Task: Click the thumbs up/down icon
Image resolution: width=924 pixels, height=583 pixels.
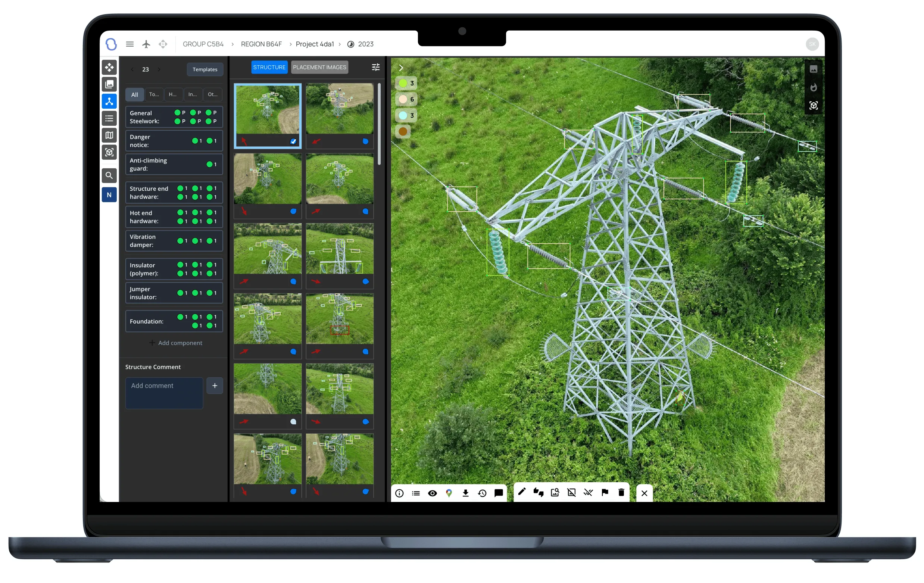Action: (539, 493)
